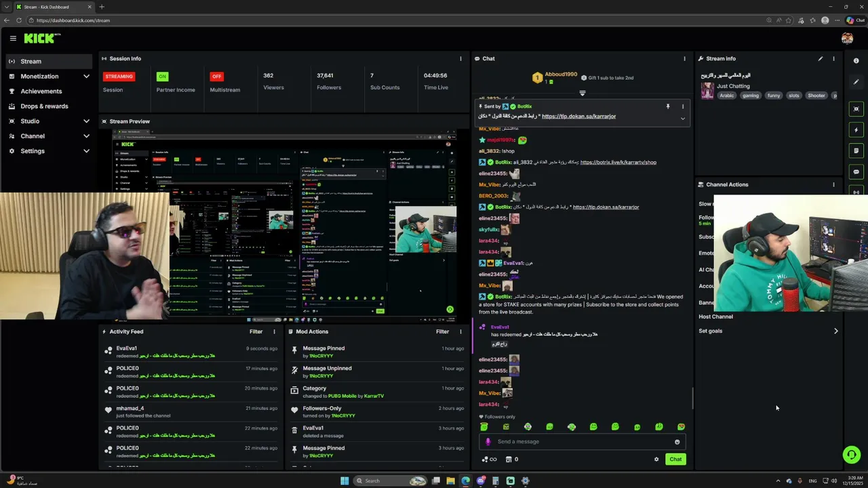Click the Send a message input field
The width and height of the screenshot is (868, 488).
[x=582, y=441]
